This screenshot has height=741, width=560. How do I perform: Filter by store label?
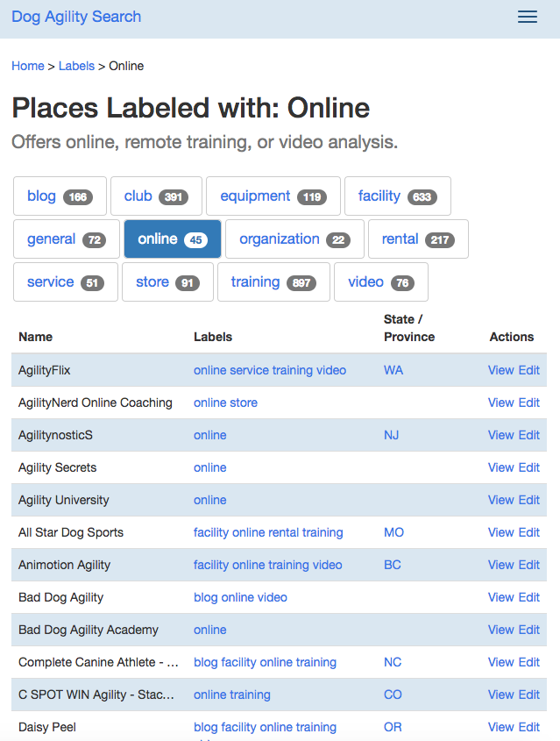[167, 282]
